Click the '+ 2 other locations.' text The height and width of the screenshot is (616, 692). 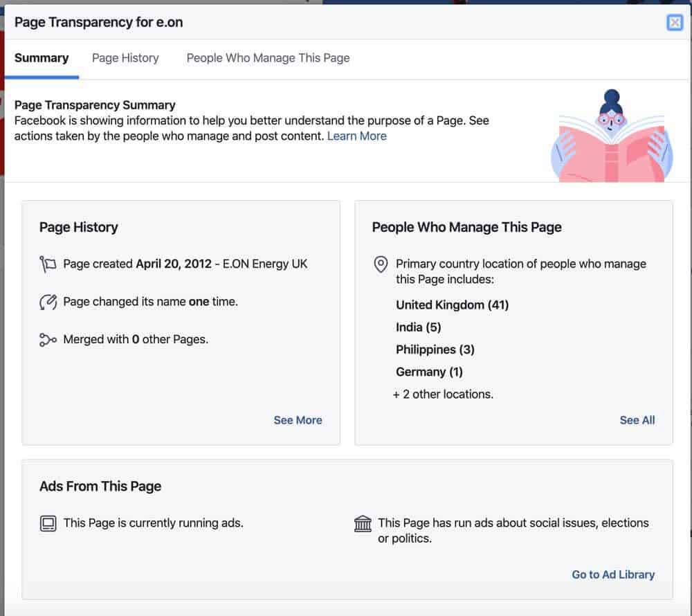[x=443, y=394]
